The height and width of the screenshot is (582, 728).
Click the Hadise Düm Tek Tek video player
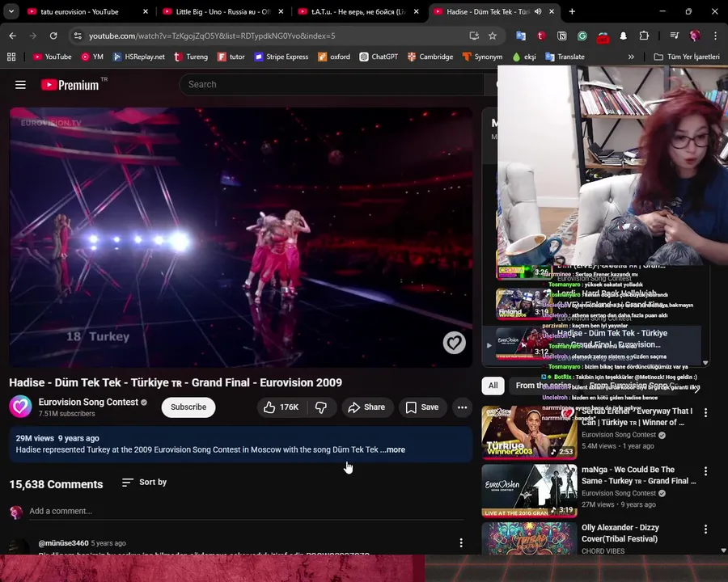[241, 238]
